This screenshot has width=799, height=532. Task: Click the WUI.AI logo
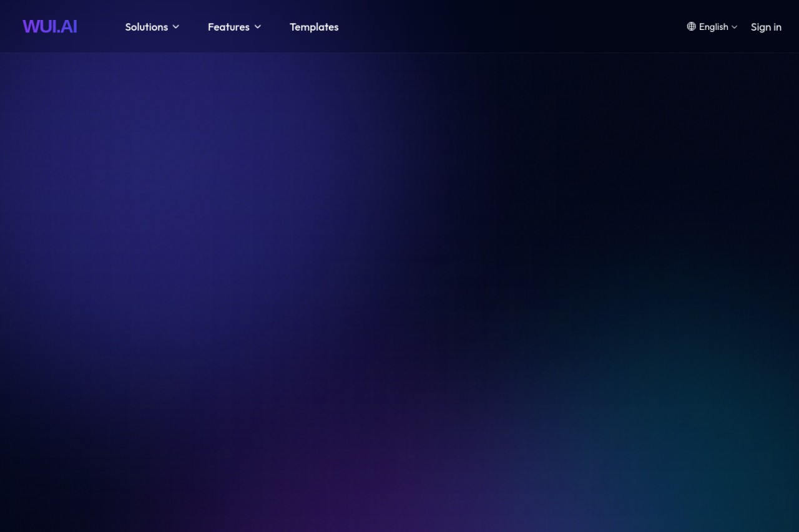50,26
